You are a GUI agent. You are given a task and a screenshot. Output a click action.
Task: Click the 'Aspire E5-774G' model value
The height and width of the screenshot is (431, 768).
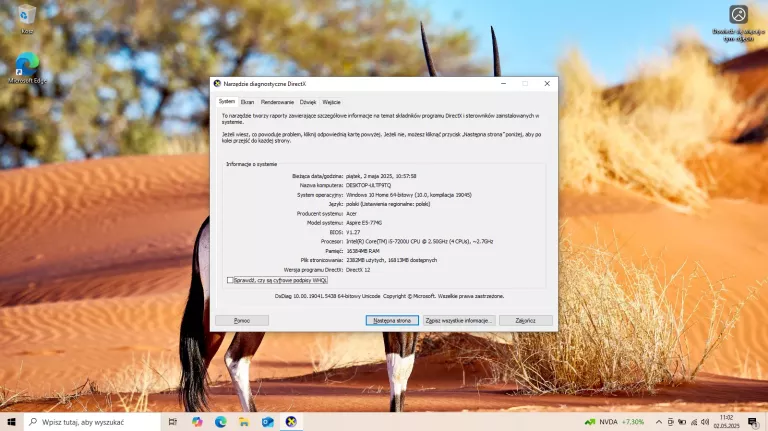click(364, 223)
